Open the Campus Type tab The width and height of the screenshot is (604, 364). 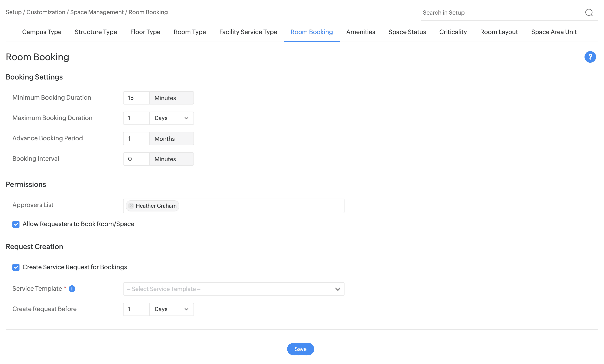click(x=42, y=32)
